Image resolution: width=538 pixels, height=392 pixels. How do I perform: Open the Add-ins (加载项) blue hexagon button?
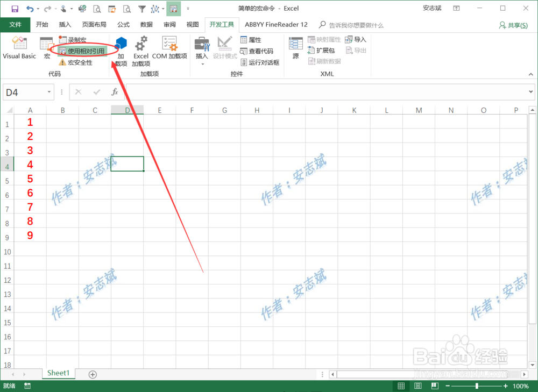pyautogui.click(x=121, y=52)
